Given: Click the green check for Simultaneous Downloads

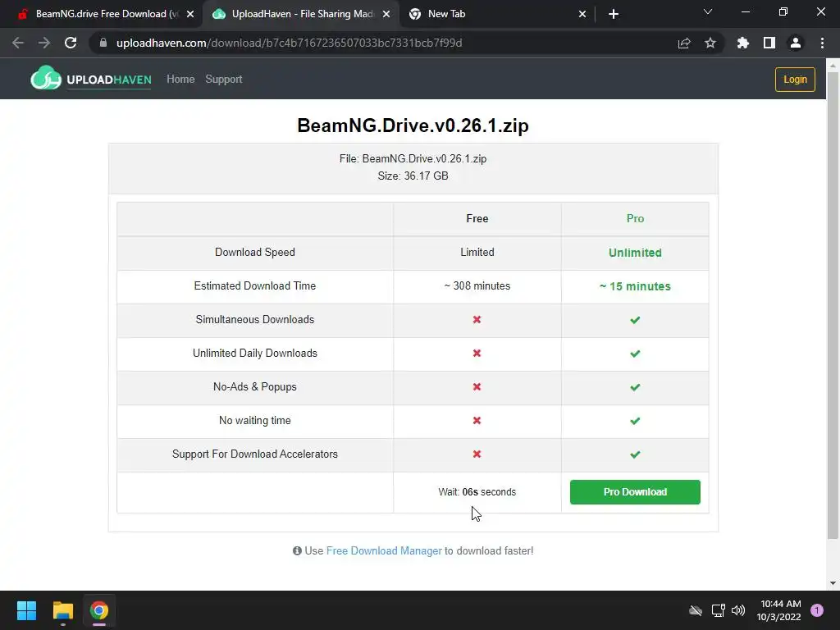Looking at the screenshot, I should pos(635,320).
